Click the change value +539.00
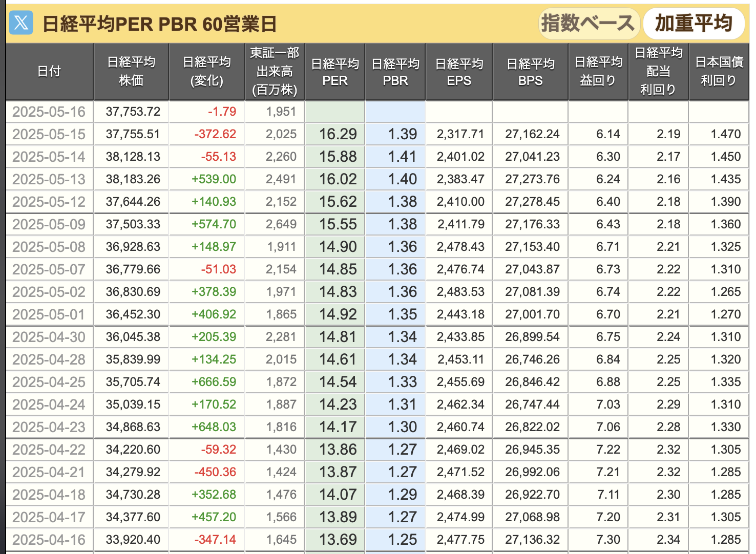This screenshot has width=756, height=554. coord(214,179)
